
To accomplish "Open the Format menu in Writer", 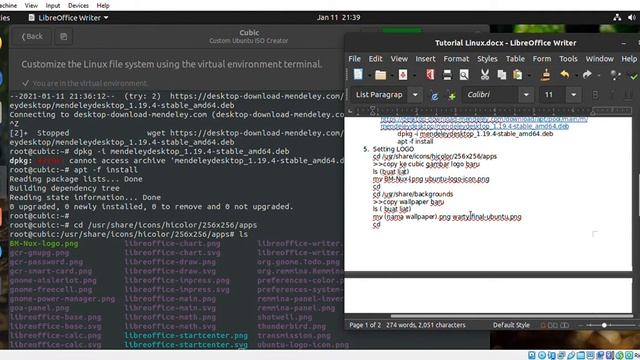I will pyautogui.click(x=456, y=59).
